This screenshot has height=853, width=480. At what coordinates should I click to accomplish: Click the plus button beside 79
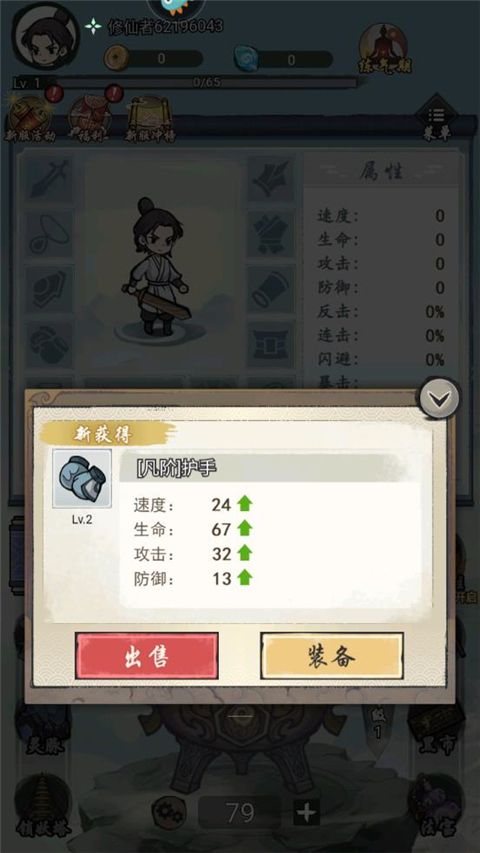click(x=307, y=813)
